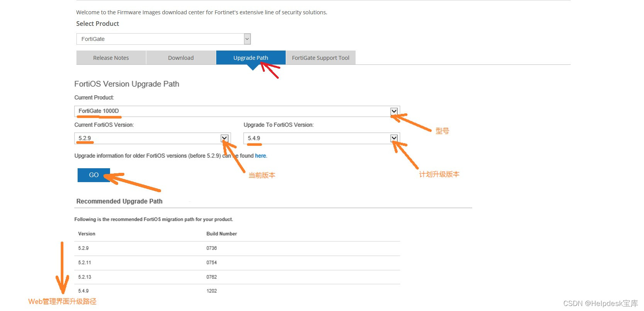Select the Upgrade Path tab
This screenshot has width=644, height=311.
251,58
